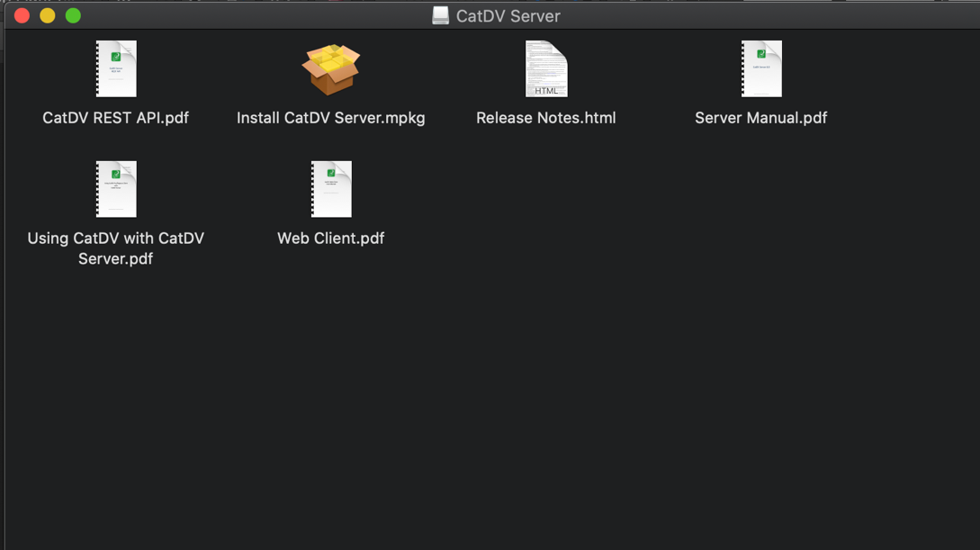Click the 'CatDV REST API.pdf' file name label
The height and width of the screenshot is (550, 980).
(x=115, y=118)
